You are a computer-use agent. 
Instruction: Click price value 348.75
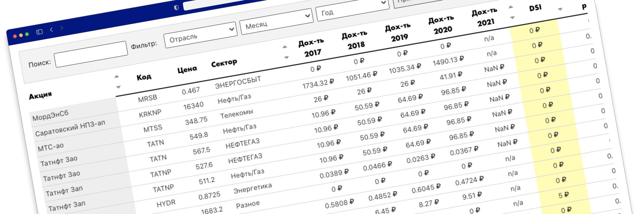[196, 121]
